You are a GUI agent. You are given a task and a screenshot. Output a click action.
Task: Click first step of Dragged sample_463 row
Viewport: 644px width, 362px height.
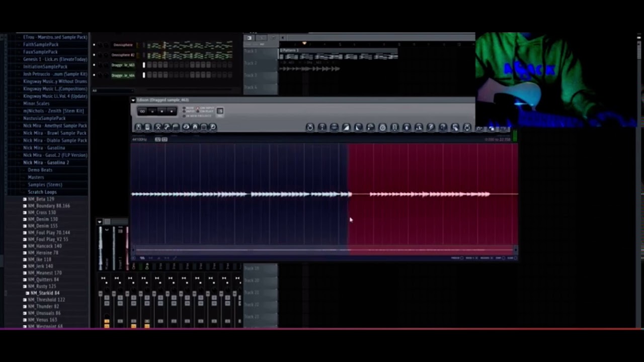point(148,65)
